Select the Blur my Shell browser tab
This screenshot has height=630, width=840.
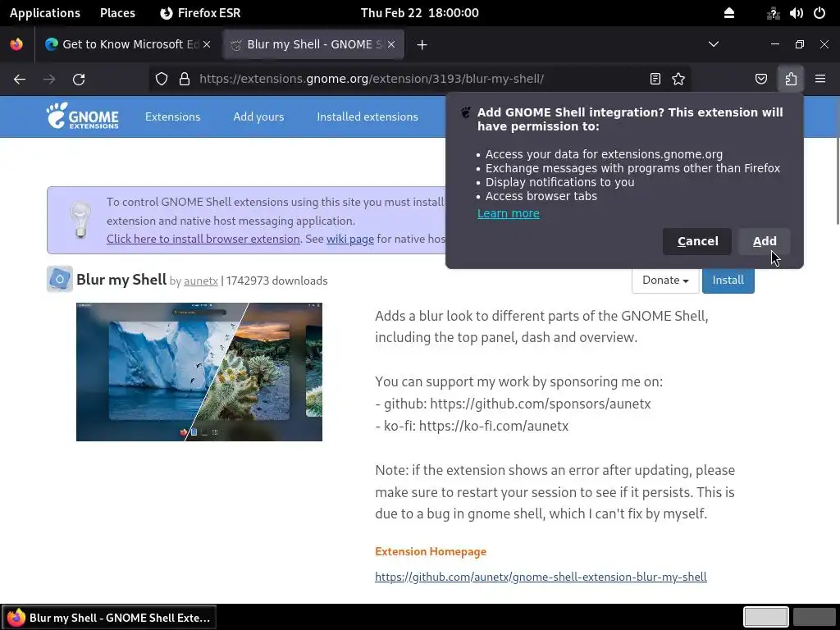[x=313, y=44]
